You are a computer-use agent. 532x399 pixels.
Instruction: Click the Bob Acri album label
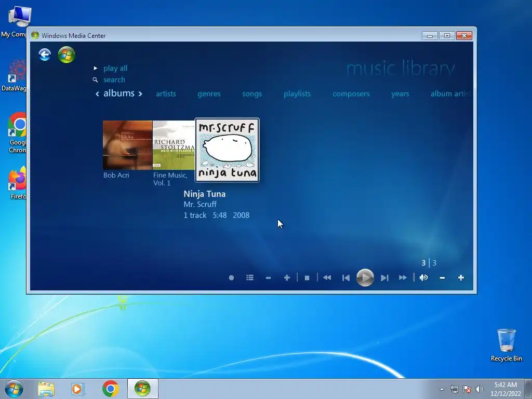[x=116, y=175]
